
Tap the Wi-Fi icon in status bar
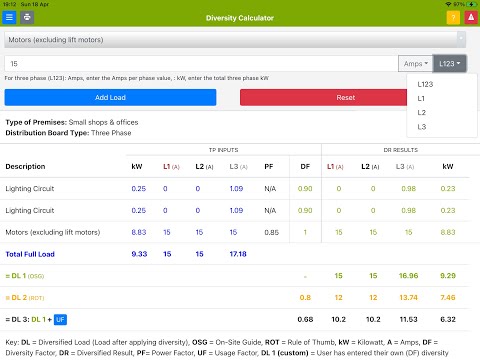point(448,4)
